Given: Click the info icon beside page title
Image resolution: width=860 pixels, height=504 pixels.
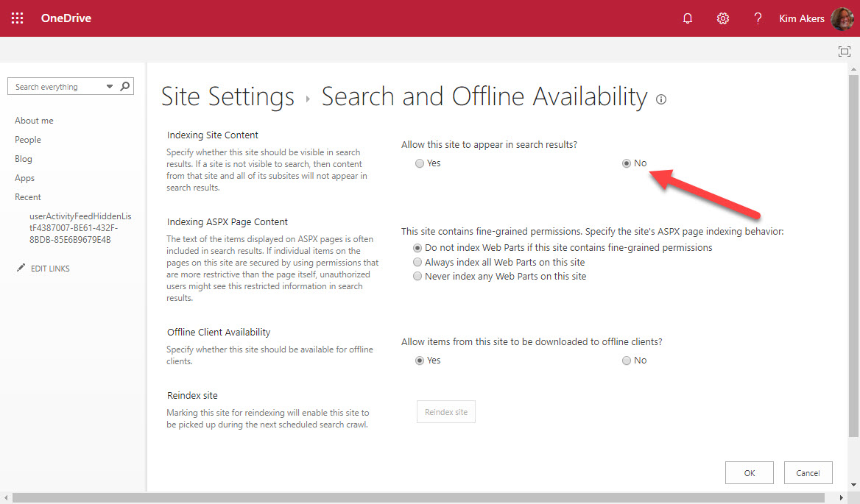Looking at the screenshot, I should click(x=661, y=99).
